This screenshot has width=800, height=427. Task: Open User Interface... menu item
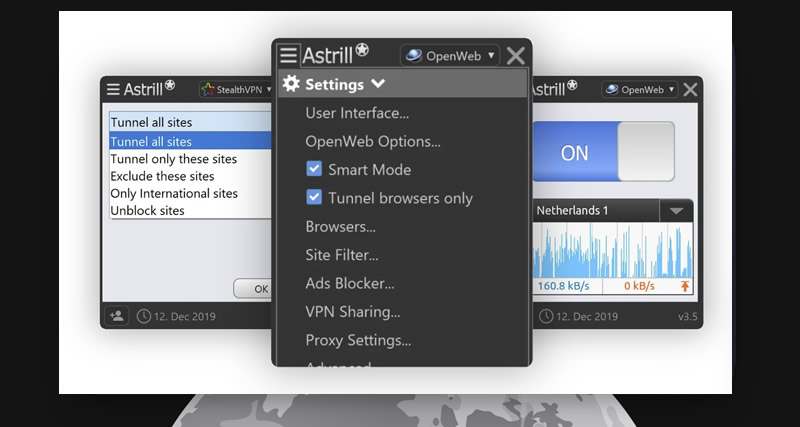pos(357,113)
